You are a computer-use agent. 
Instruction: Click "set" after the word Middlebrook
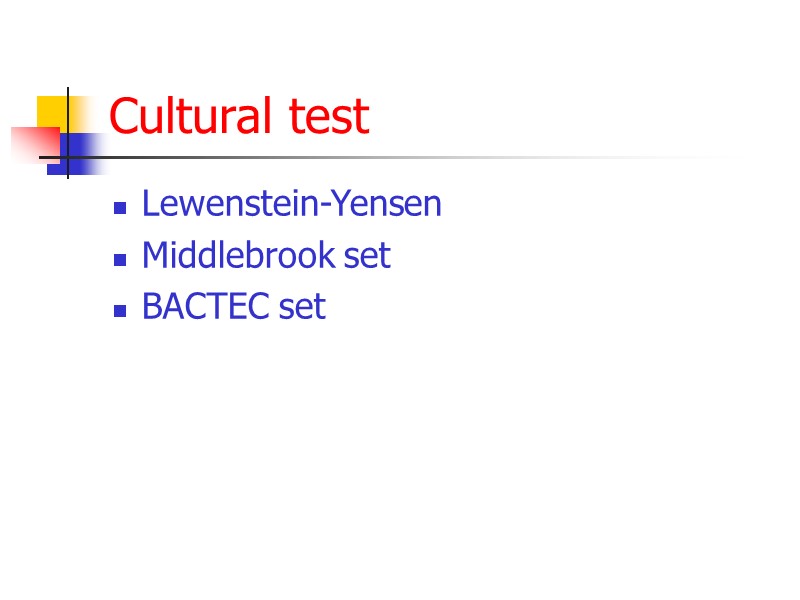pos(367,256)
